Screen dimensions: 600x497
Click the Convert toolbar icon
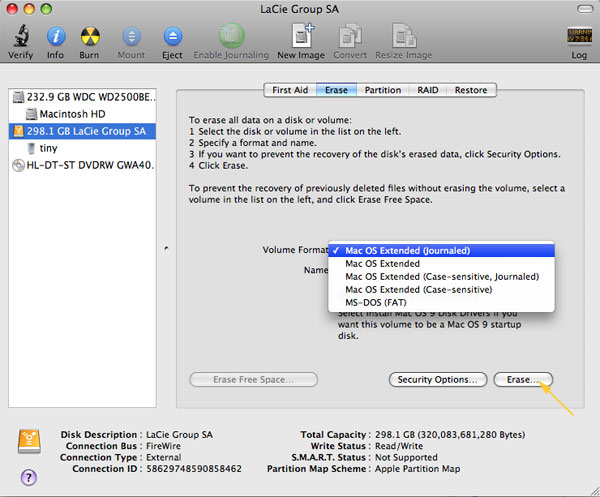[350, 35]
